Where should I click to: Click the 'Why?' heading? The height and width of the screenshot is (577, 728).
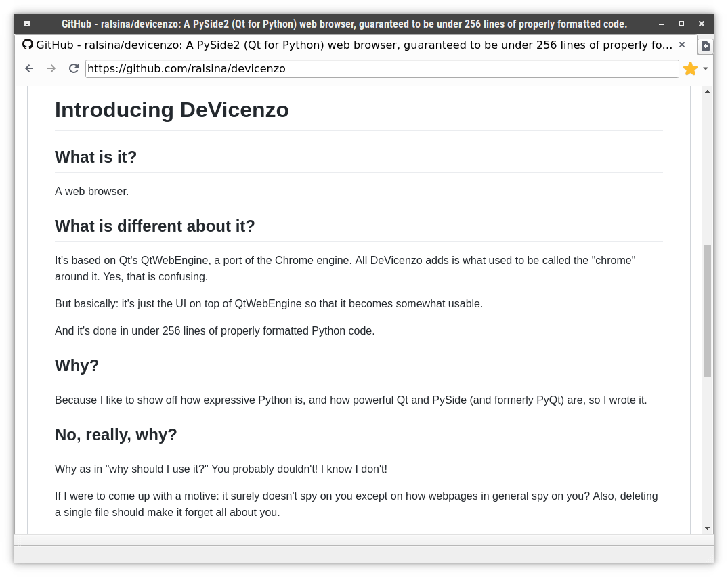click(77, 366)
